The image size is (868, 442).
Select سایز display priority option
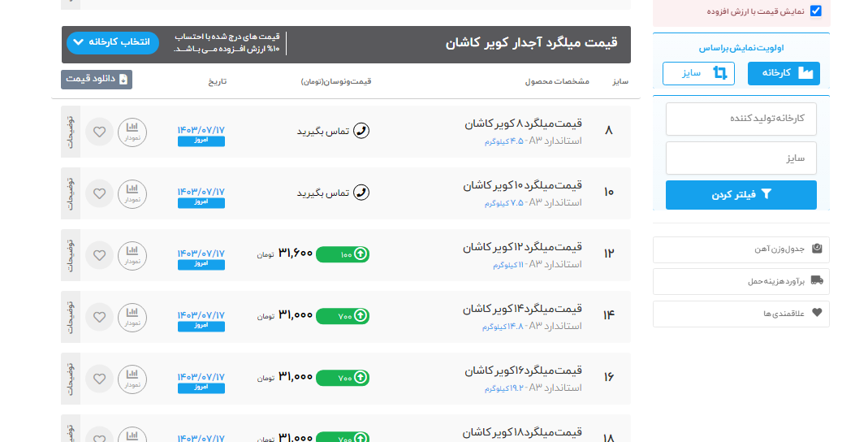pyautogui.click(x=698, y=73)
